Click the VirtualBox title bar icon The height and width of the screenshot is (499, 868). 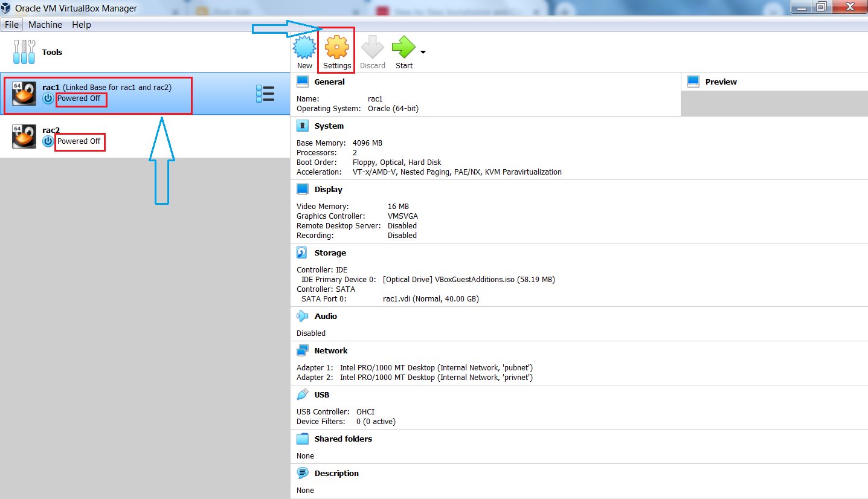pyautogui.click(x=7, y=8)
